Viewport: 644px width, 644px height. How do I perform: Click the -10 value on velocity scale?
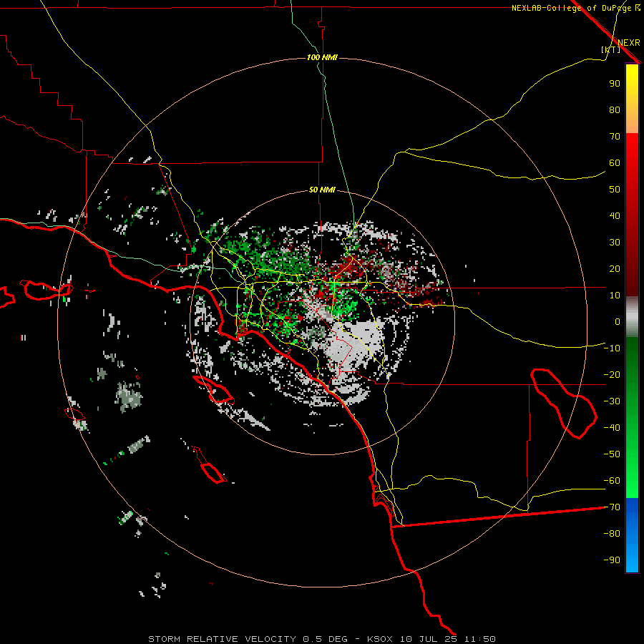pyautogui.click(x=612, y=348)
